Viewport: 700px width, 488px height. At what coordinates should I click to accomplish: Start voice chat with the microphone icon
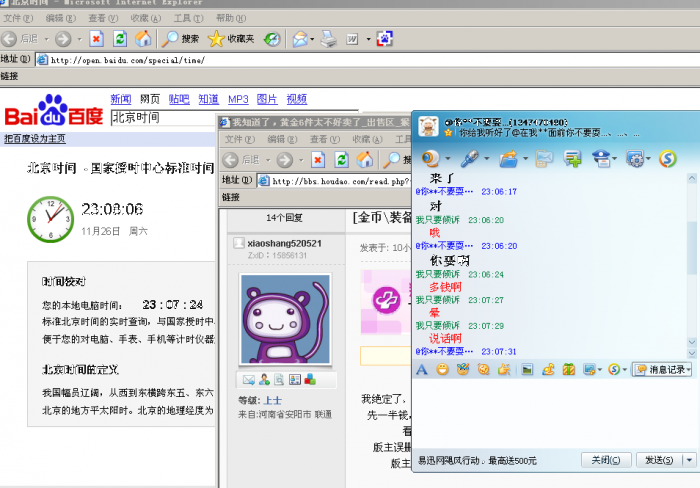(470, 158)
